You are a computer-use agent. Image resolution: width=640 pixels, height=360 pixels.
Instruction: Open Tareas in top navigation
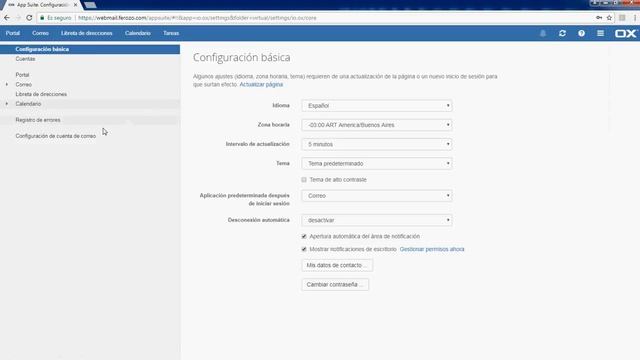pyautogui.click(x=171, y=33)
